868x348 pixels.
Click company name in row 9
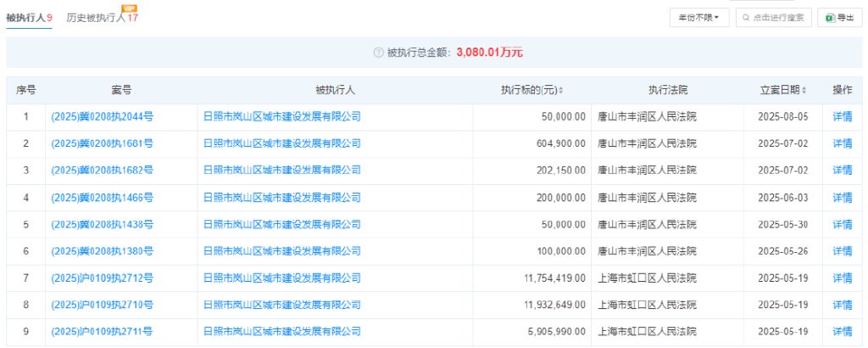[282, 331]
